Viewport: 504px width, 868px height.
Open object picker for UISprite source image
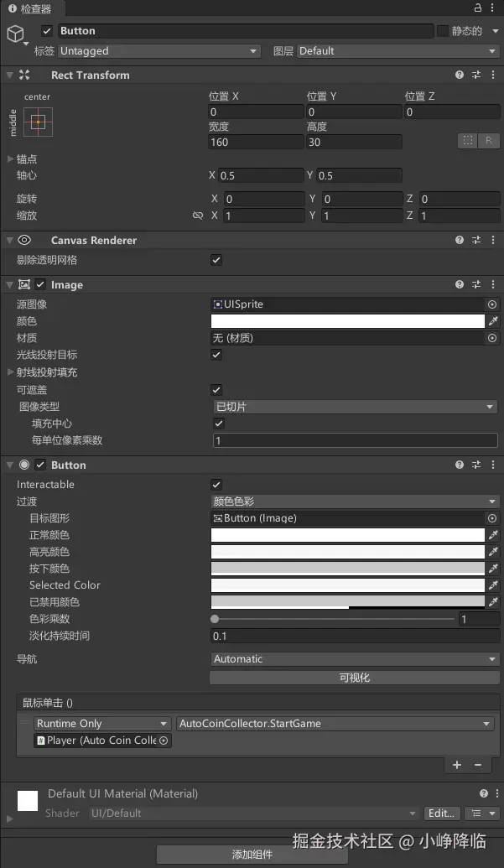pyautogui.click(x=492, y=304)
